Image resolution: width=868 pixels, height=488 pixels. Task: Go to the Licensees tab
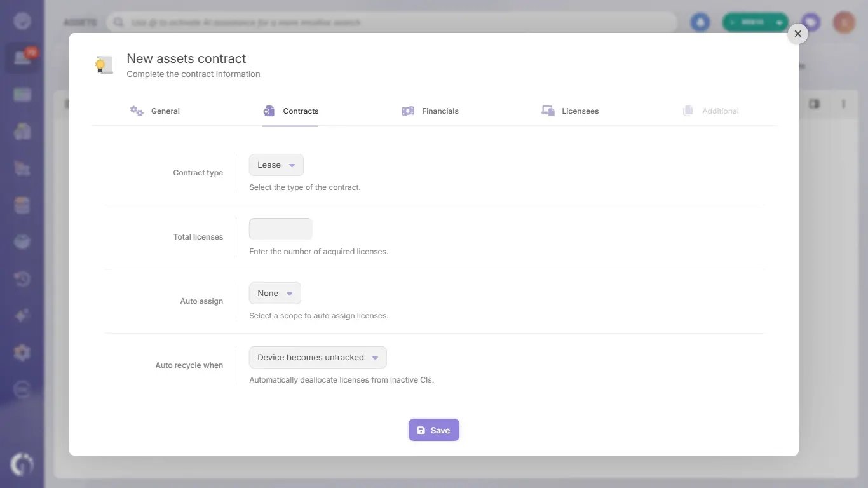point(569,111)
